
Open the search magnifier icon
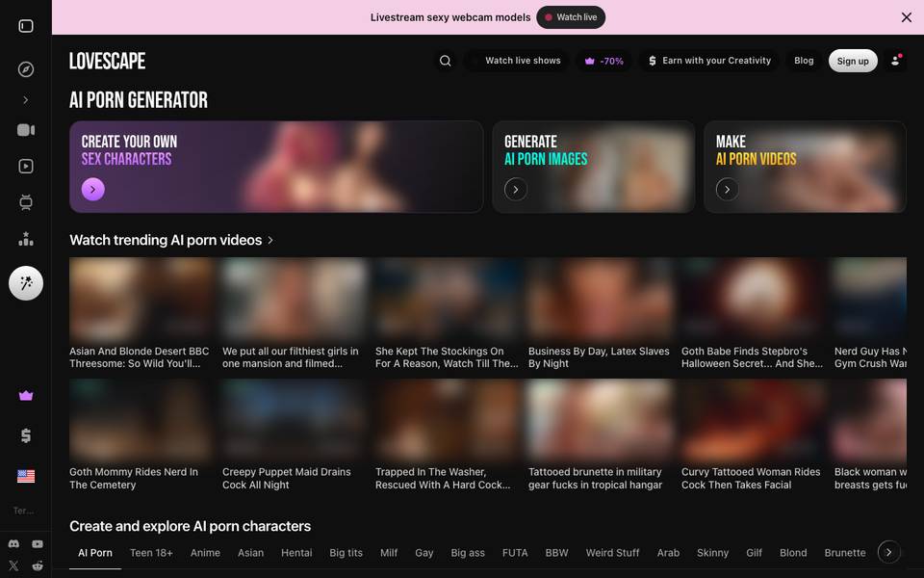(446, 61)
